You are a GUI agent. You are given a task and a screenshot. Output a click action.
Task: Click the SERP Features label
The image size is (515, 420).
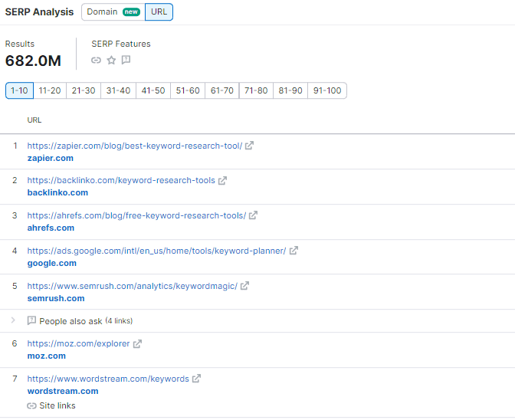121,44
